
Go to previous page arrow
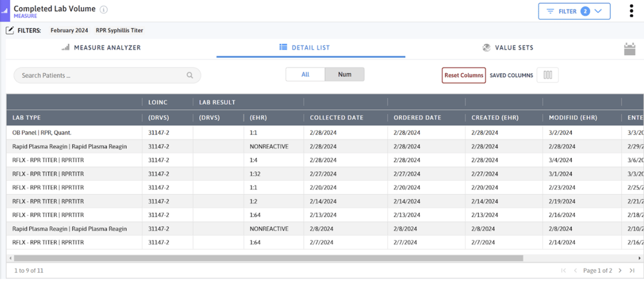[575, 270]
